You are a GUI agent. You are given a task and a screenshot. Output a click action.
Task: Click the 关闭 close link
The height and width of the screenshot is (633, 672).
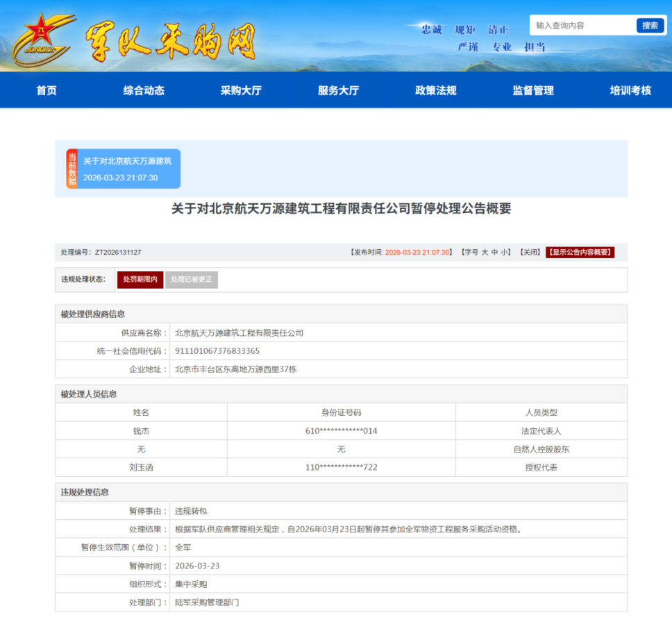pyautogui.click(x=530, y=253)
